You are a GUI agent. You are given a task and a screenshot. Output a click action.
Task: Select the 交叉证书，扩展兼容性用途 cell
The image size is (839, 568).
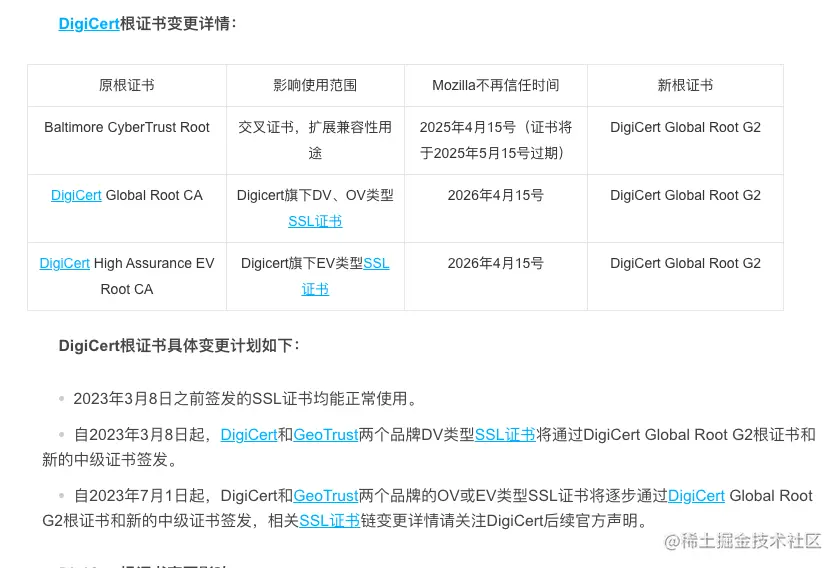point(315,140)
